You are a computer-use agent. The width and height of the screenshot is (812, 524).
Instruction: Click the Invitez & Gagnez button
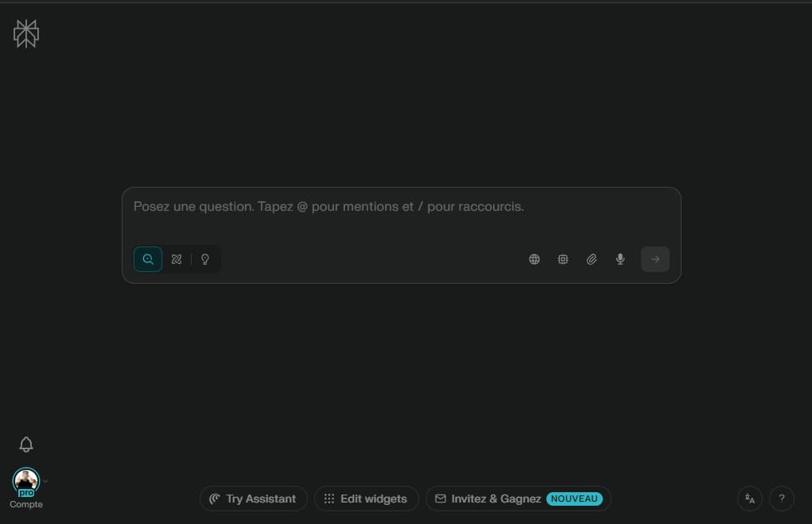point(488,499)
